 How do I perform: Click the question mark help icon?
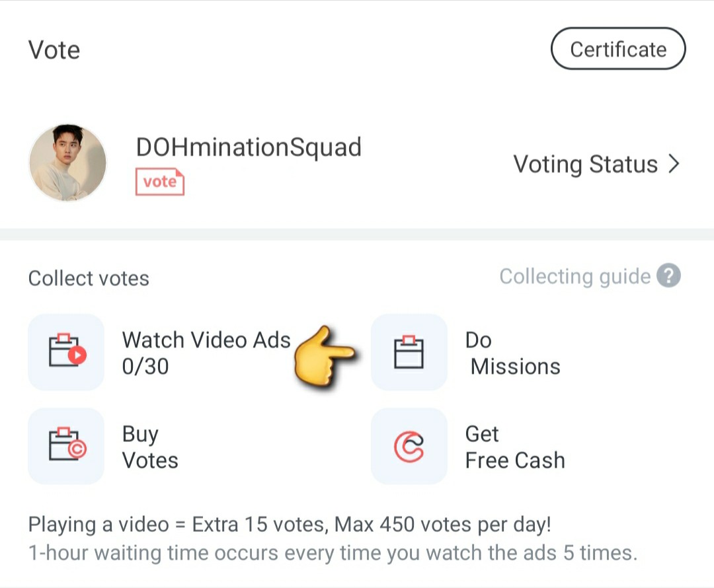tap(668, 276)
